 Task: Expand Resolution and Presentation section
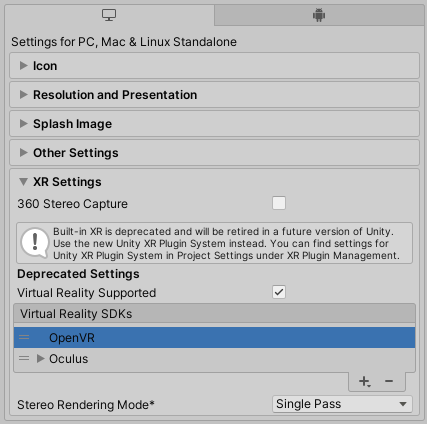tap(214, 95)
